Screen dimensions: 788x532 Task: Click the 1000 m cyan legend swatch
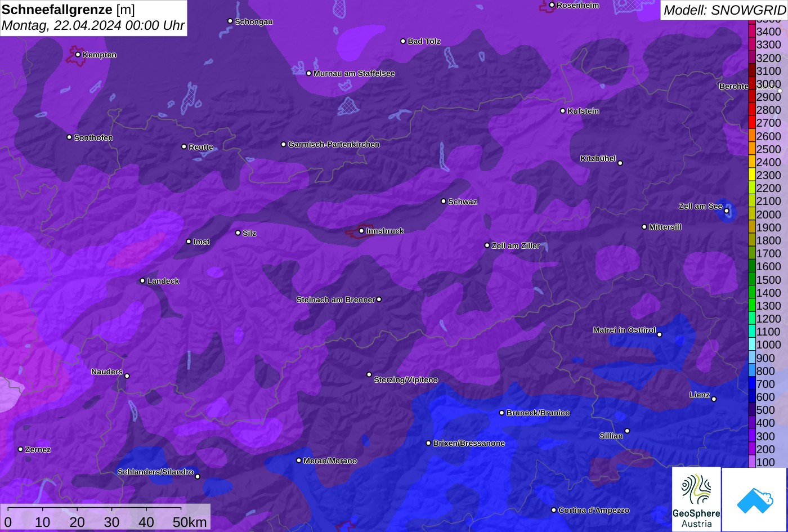752,345
